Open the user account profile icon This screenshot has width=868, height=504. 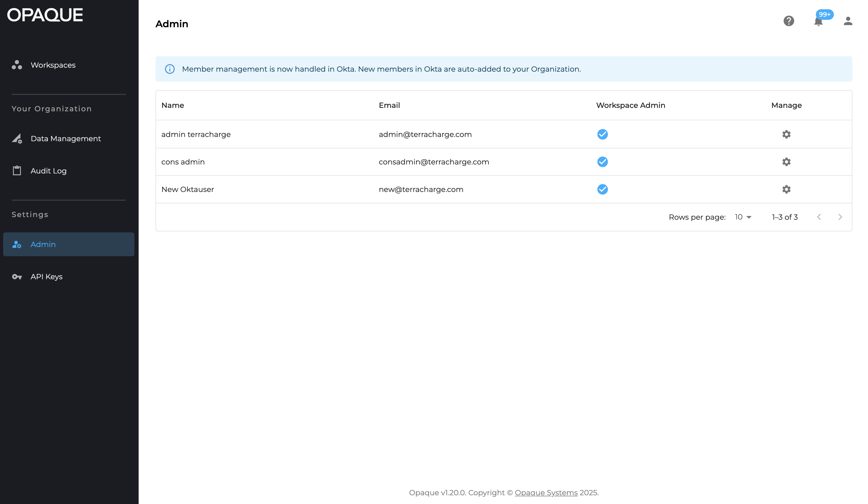tap(848, 21)
